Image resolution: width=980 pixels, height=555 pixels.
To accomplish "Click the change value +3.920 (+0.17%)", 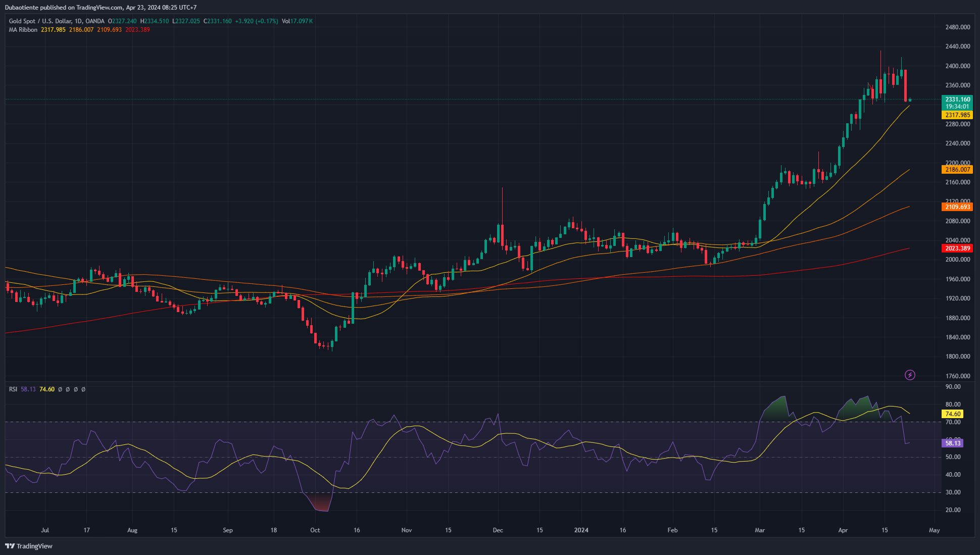I will point(257,21).
